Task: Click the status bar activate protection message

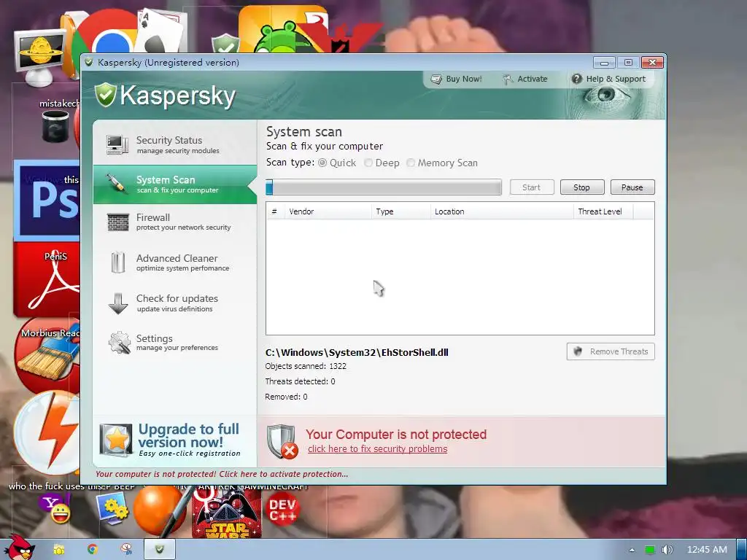Action: 222,474
